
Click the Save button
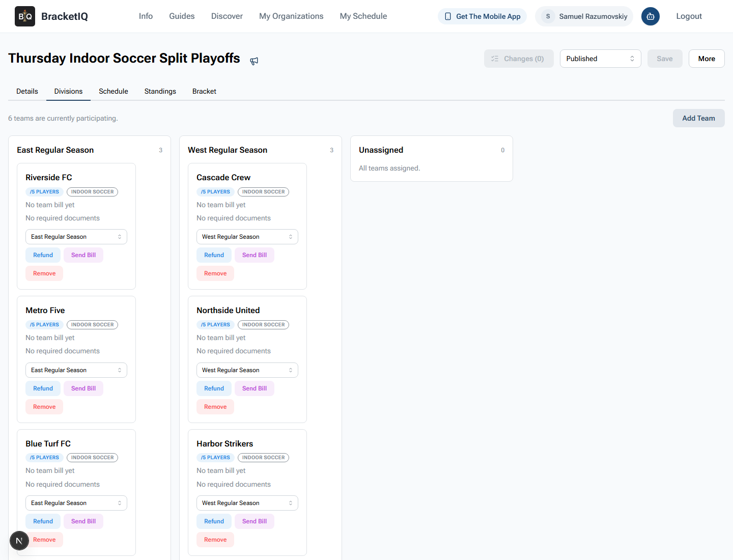pyautogui.click(x=665, y=59)
